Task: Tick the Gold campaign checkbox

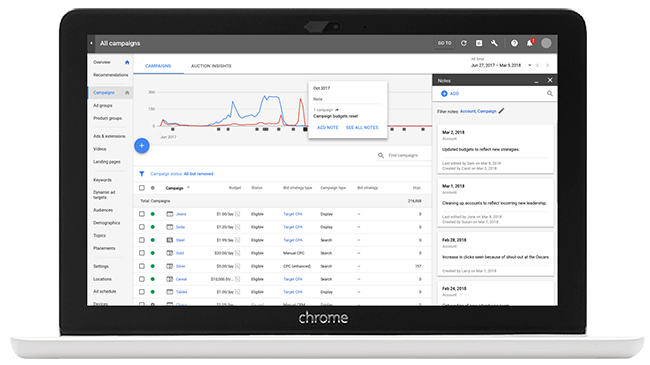Action: coord(142,253)
